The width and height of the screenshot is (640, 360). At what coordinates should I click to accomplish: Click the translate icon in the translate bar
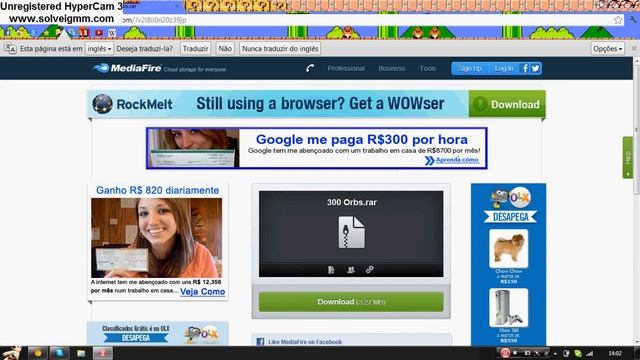(10, 49)
